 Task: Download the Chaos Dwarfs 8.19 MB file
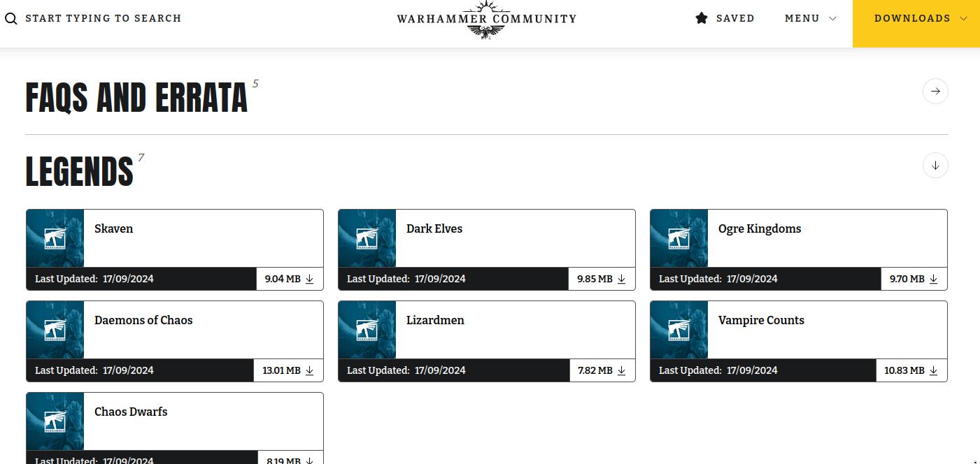(x=290, y=459)
